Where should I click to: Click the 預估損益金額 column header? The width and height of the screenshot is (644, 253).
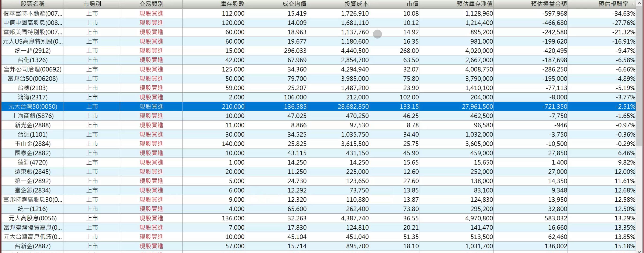point(530,4)
